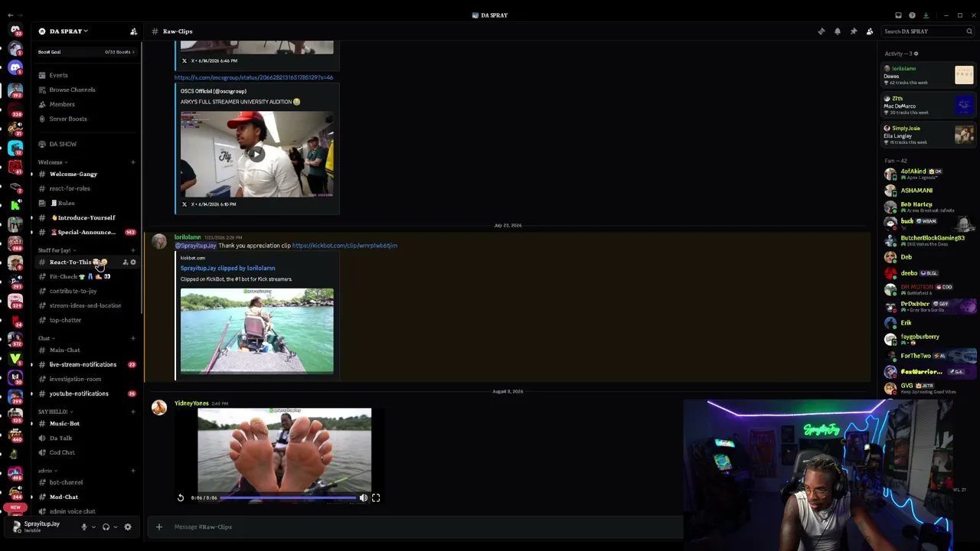Open 'SprayitupJay clipped by lorilolamn' link

(227, 269)
